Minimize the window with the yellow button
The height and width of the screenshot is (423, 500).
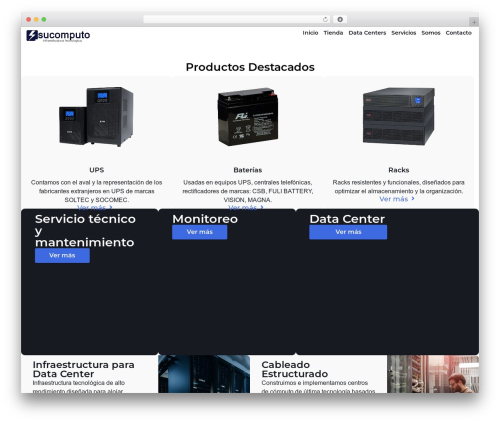36,20
